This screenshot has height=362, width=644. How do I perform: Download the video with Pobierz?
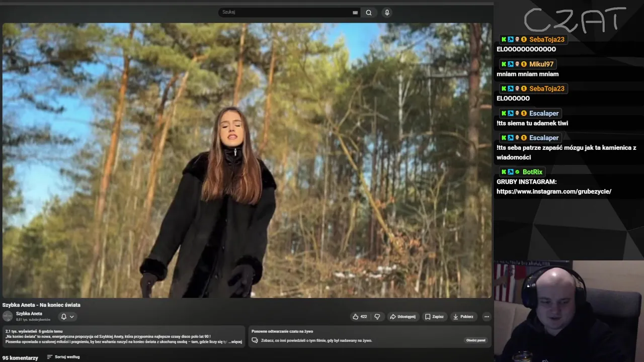click(463, 317)
